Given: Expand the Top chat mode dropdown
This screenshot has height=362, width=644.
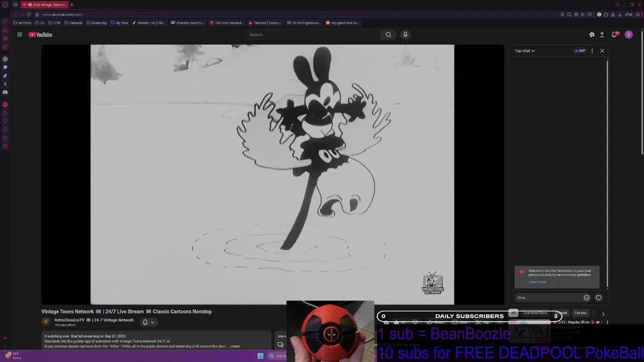Looking at the screenshot, I should pos(525,51).
